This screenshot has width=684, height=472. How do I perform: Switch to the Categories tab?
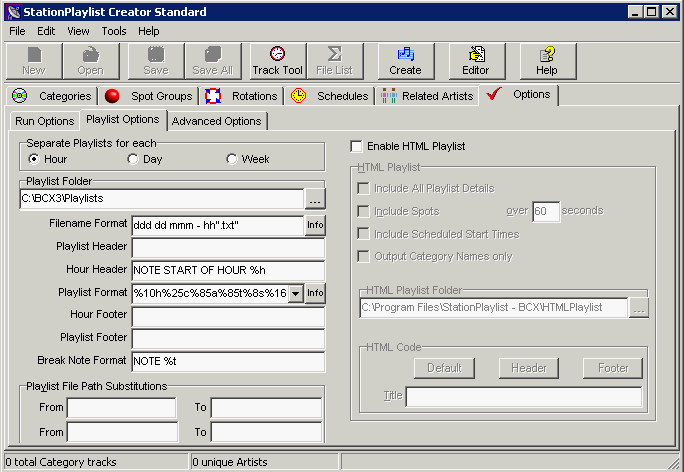click(51, 96)
